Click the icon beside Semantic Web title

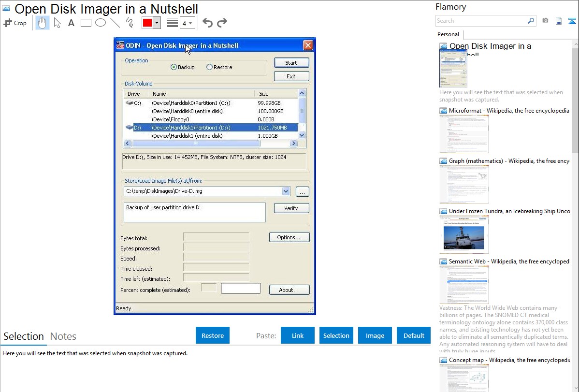(443, 261)
